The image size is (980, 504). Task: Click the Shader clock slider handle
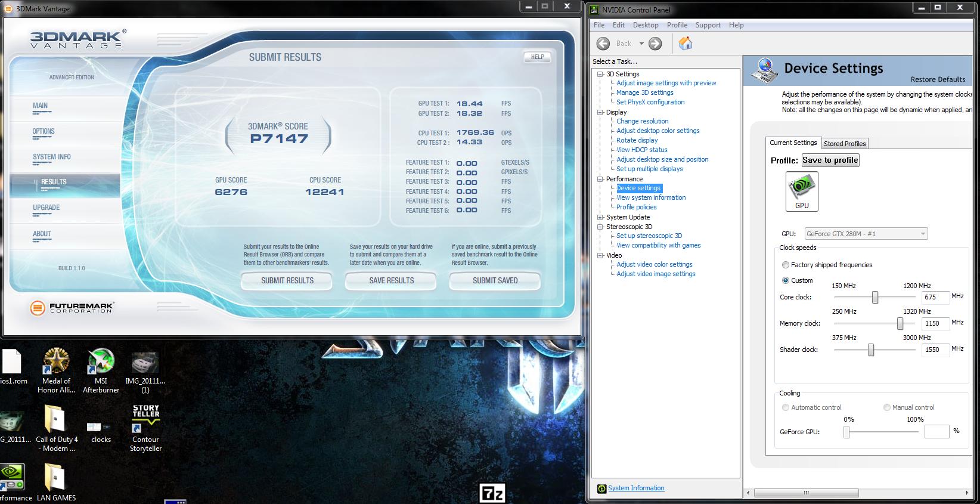pos(871,350)
